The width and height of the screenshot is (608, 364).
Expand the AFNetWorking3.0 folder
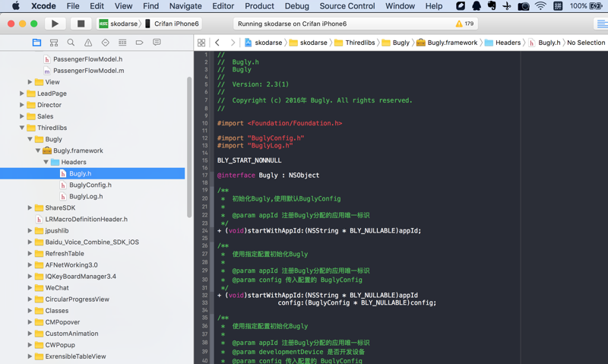click(30, 264)
